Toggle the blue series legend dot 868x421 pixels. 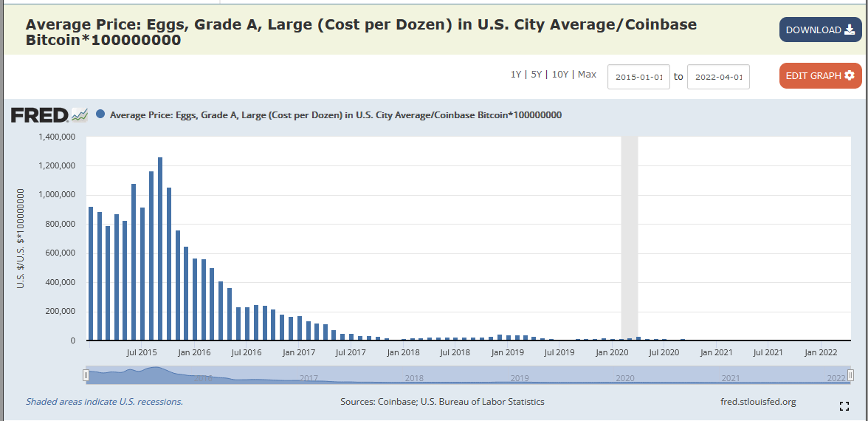click(100, 114)
